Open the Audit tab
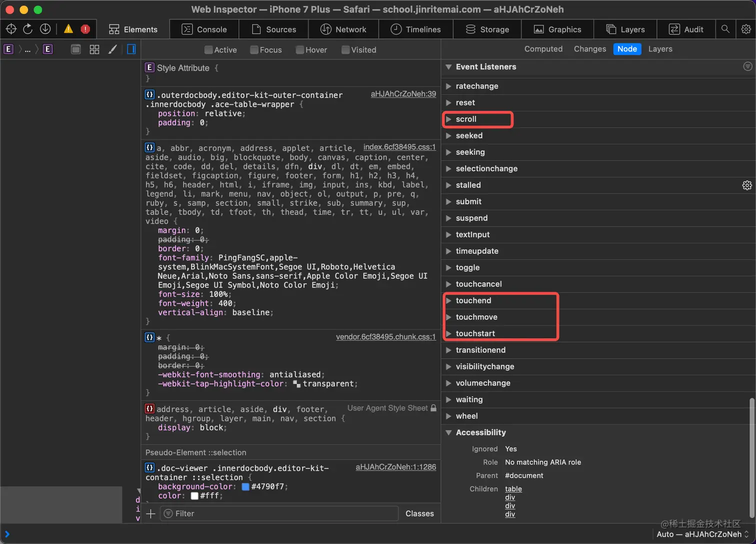 point(686,29)
